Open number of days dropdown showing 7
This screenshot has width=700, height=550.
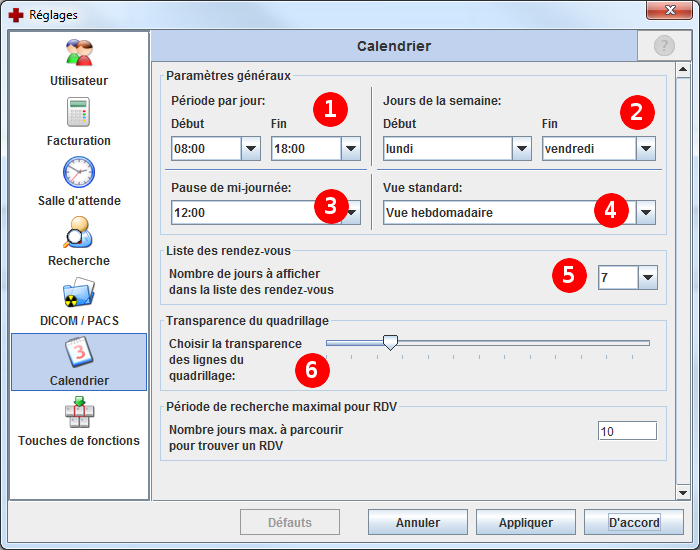[x=648, y=278]
